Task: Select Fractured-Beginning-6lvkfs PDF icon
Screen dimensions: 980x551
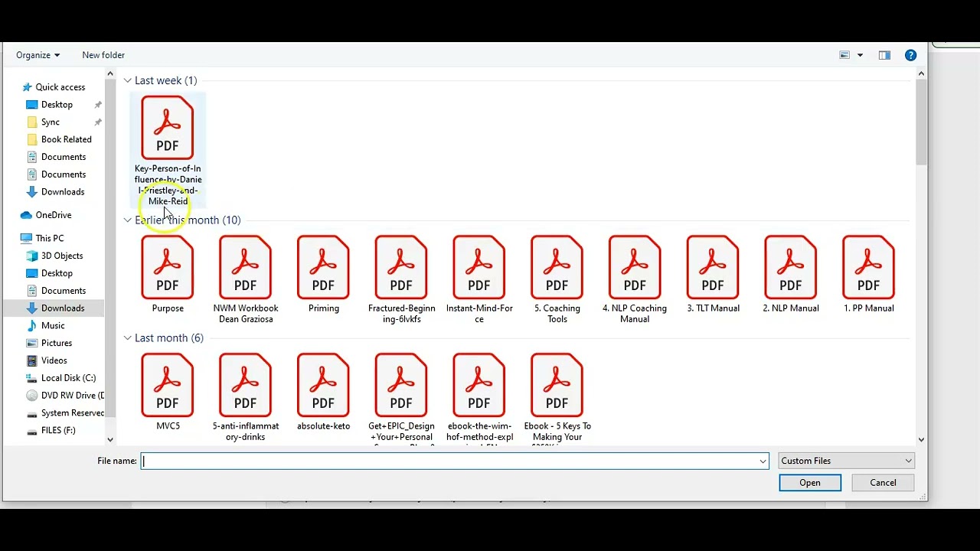Action: [x=401, y=267]
